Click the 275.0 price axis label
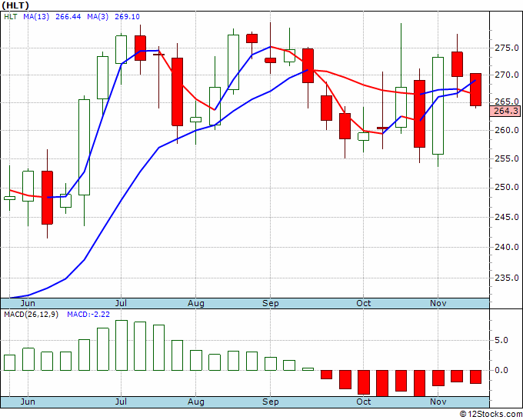Screen dimensions: 523x420 [x=507, y=48]
